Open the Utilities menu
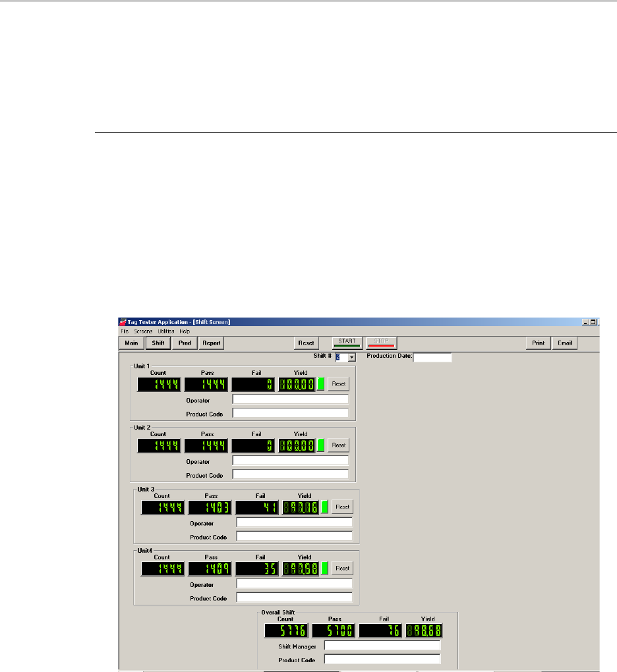The image size is (617, 672). (x=166, y=331)
